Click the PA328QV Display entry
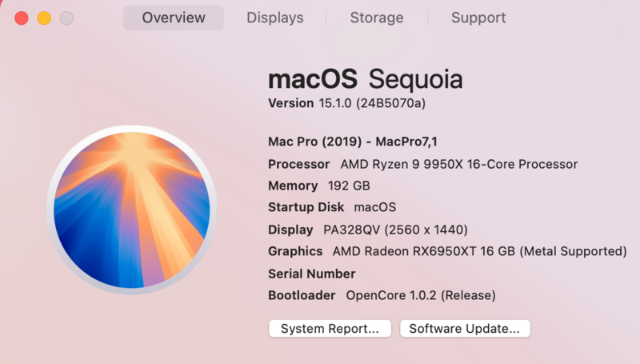The image size is (640, 364). 367,230
